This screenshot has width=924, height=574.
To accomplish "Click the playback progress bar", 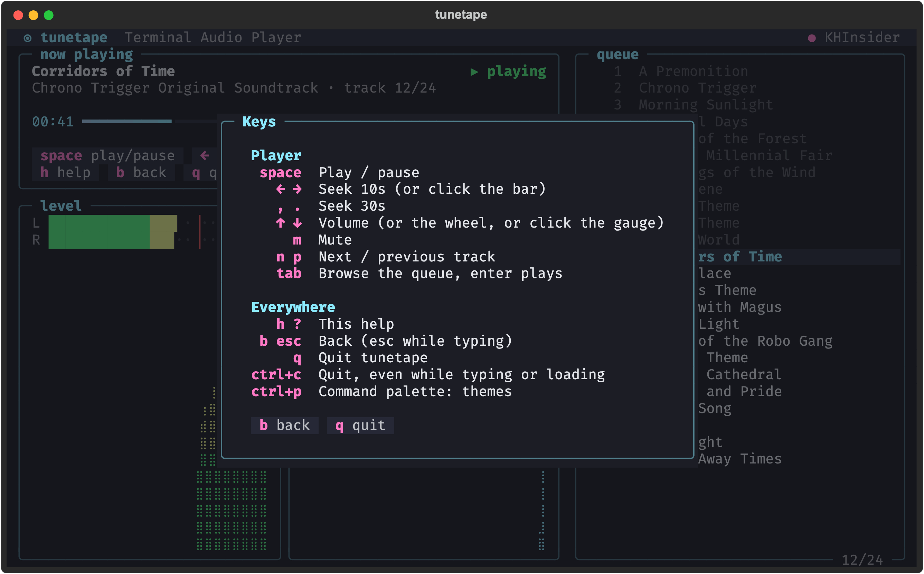I will tap(150, 122).
